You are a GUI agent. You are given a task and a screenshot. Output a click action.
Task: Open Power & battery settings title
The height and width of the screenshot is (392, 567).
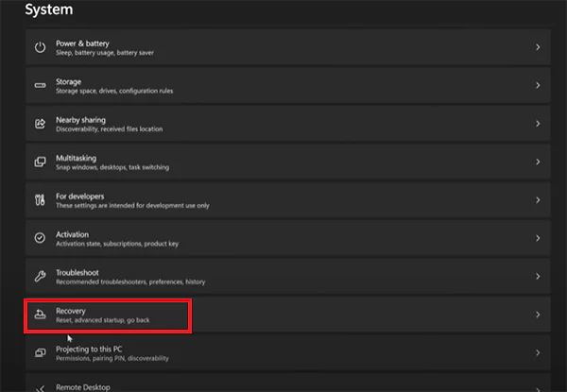(82, 43)
